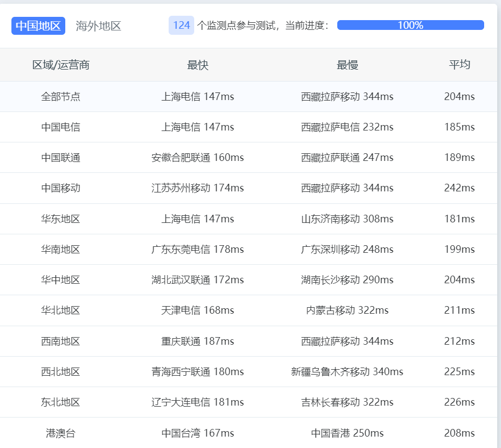The width and height of the screenshot is (501, 448).
Task: Switch to the 海外地区 tab
Action: click(98, 26)
